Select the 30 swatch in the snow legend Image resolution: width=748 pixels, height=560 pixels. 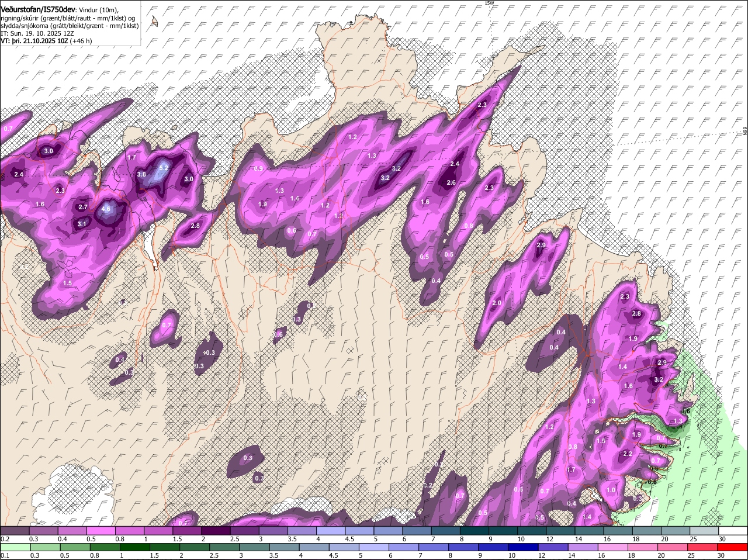tap(733, 530)
